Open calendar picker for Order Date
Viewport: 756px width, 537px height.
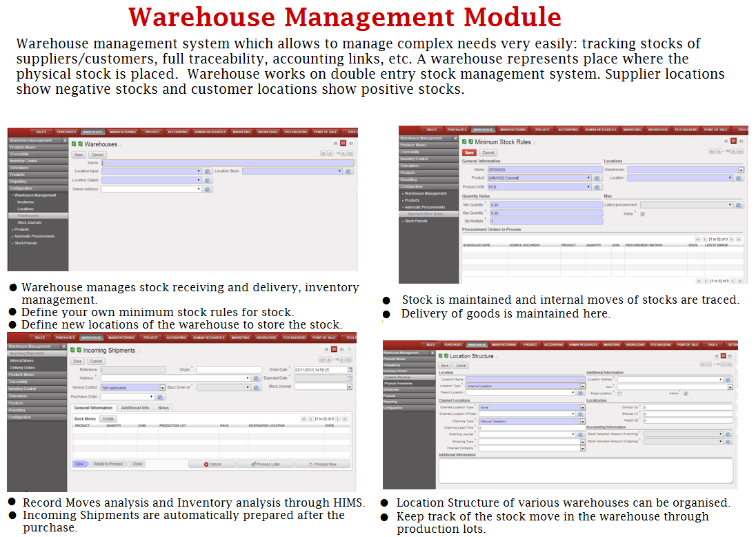click(350, 370)
